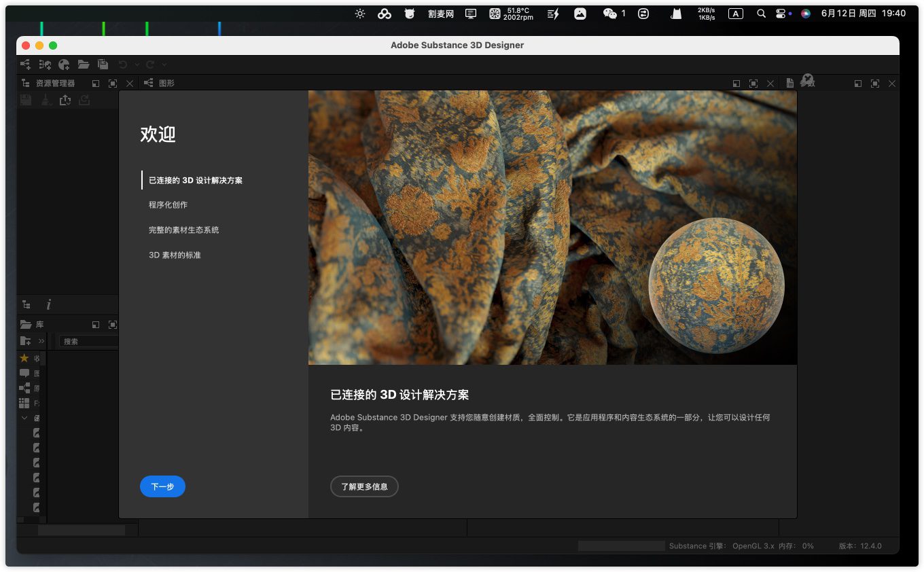The width and height of the screenshot is (924, 572).
Task: Undock the 参数 panel
Action: pyautogui.click(x=858, y=84)
